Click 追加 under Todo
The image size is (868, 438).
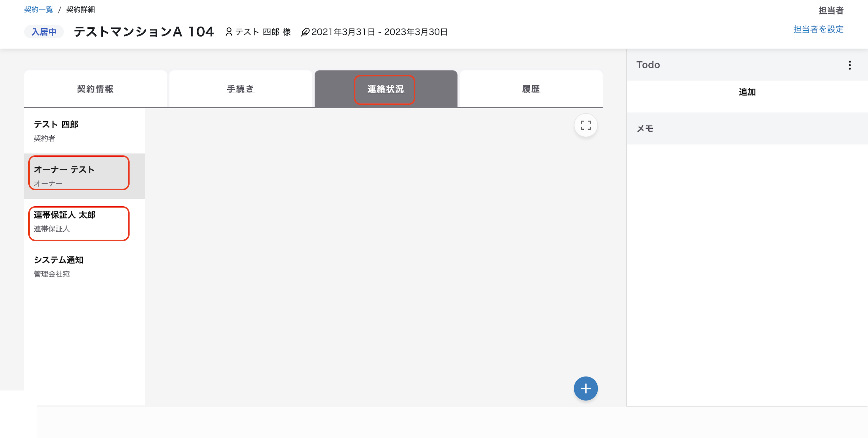coord(747,92)
